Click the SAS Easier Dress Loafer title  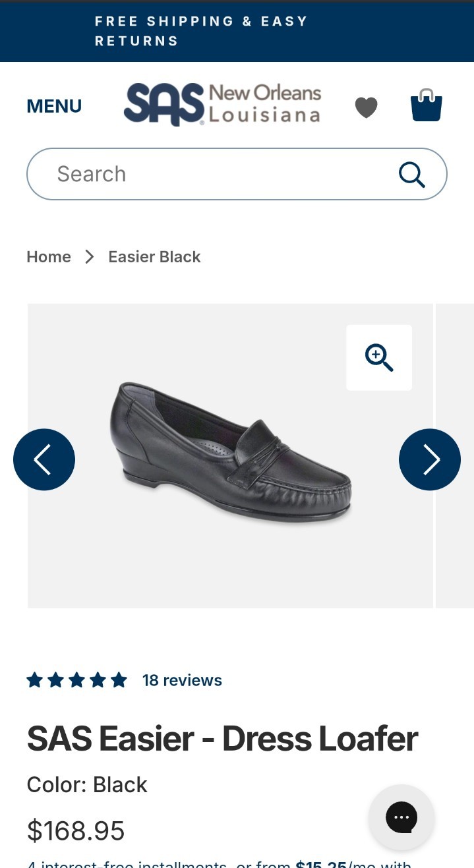coord(222,738)
